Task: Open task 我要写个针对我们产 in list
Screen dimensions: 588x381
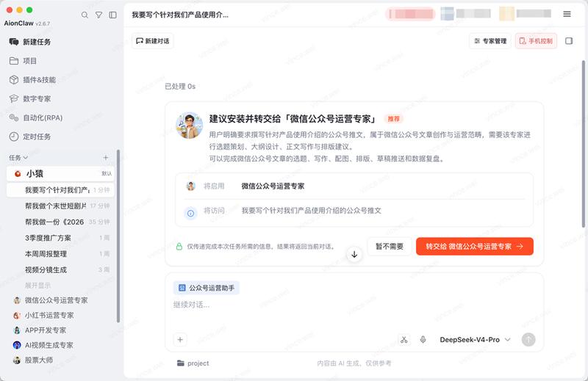Action: coord(60,190)
